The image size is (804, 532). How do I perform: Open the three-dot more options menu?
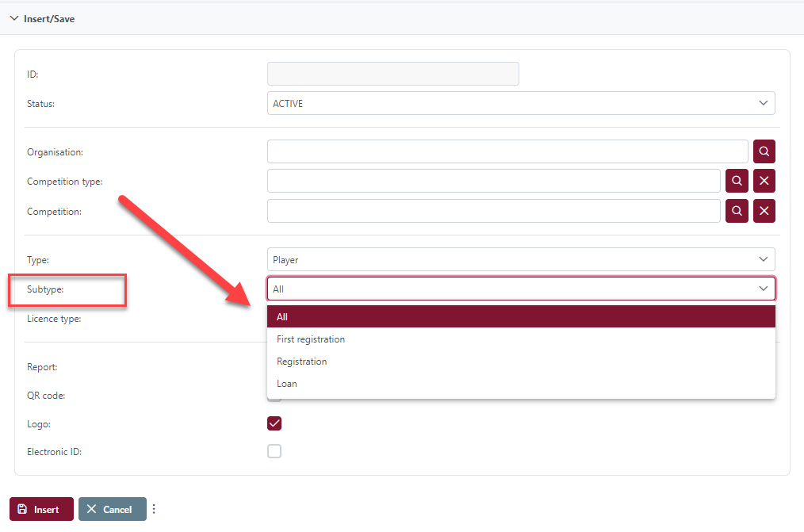(154, 509)
